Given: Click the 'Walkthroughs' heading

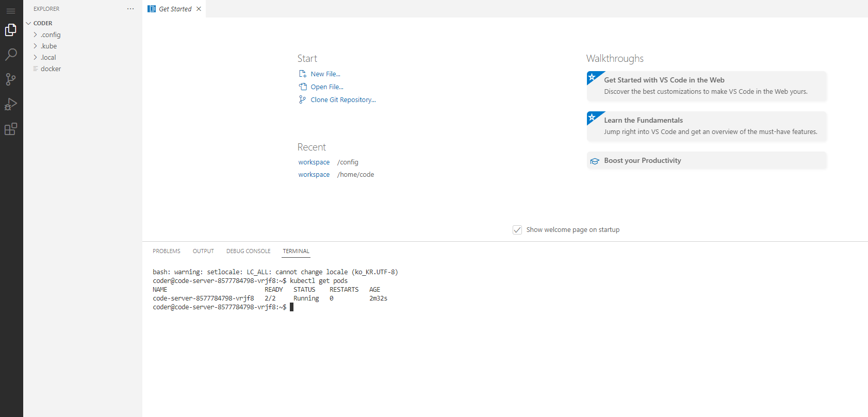Looking at the screenshot, I should coord(615,58).
